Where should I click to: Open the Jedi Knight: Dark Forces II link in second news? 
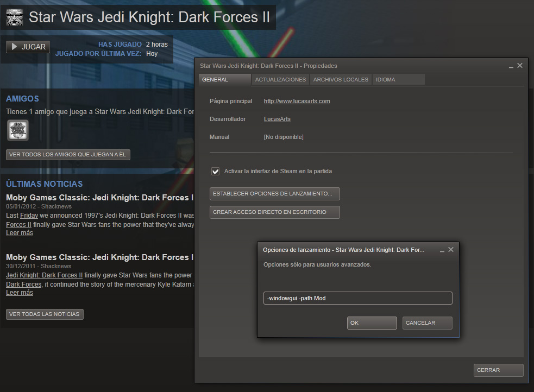coord(44,275)
